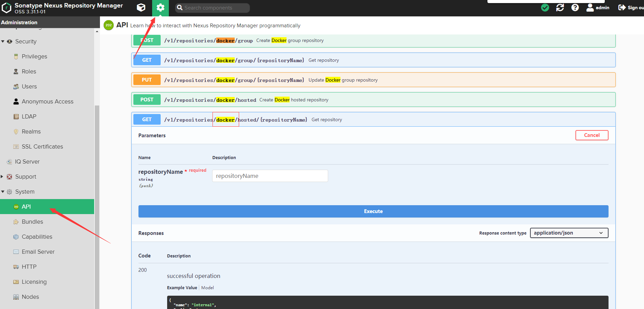
Task: Click the Support lifebuoy icon
Action: tap(10, 177)
